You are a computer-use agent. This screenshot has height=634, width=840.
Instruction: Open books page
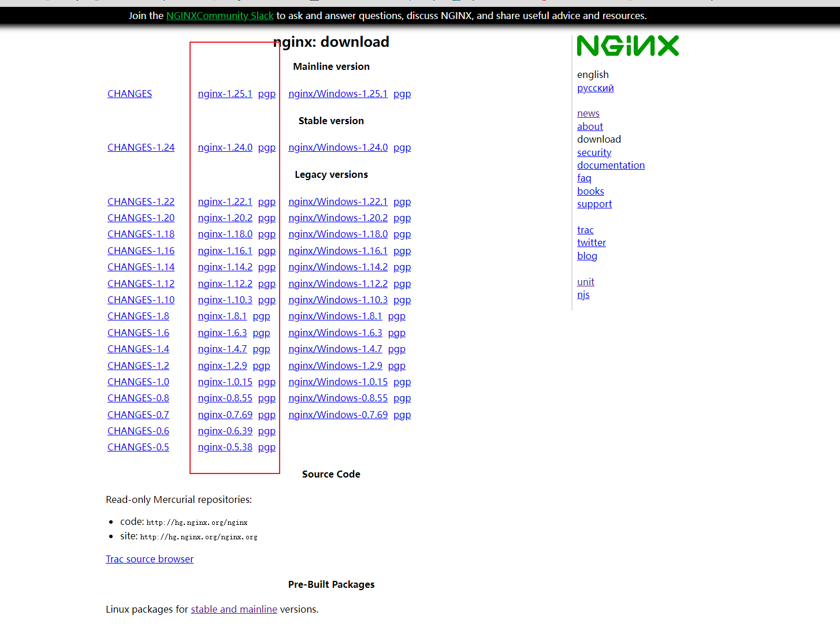[590, 191]
